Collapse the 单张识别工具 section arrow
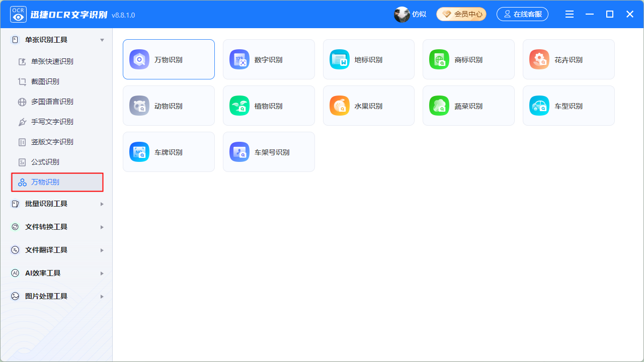Screen dimensions: 644x362 [x=102, y=40]
